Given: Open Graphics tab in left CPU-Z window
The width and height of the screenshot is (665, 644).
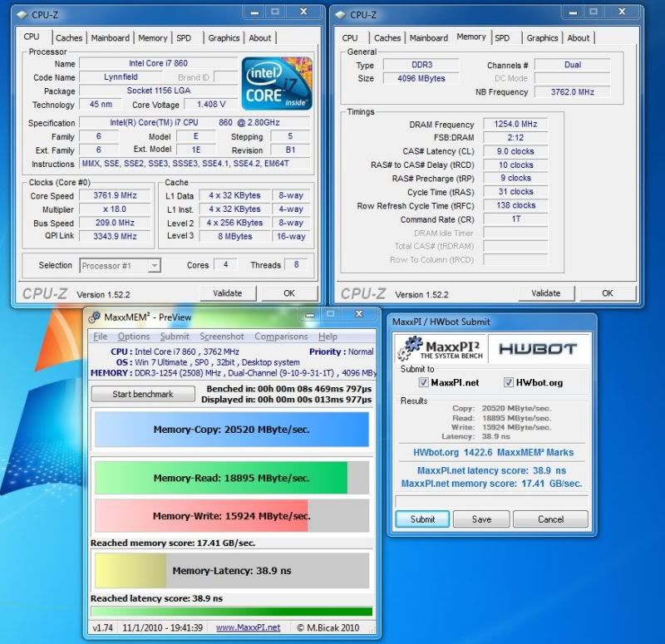Looking at the screenshot, I should [224, 38].
